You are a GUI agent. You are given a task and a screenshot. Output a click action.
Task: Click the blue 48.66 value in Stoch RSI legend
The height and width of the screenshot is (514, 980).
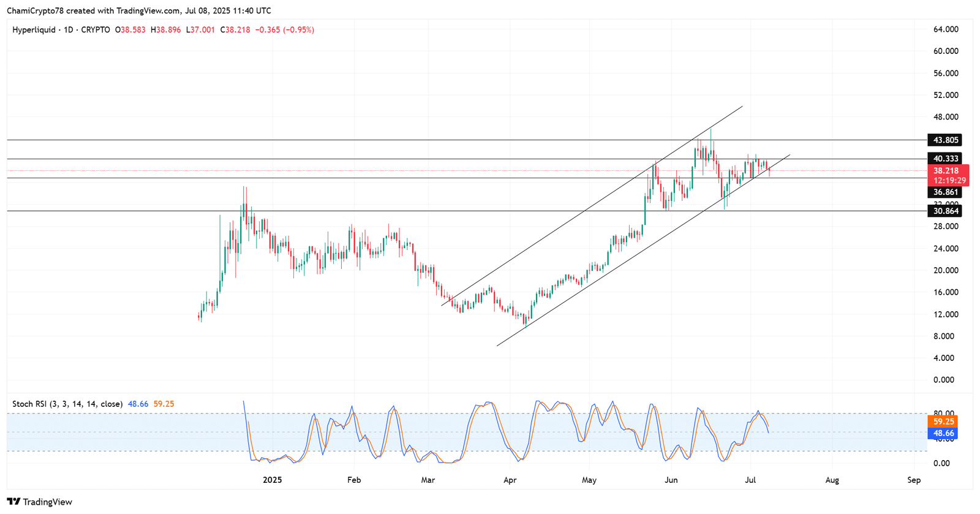point(138,404)
